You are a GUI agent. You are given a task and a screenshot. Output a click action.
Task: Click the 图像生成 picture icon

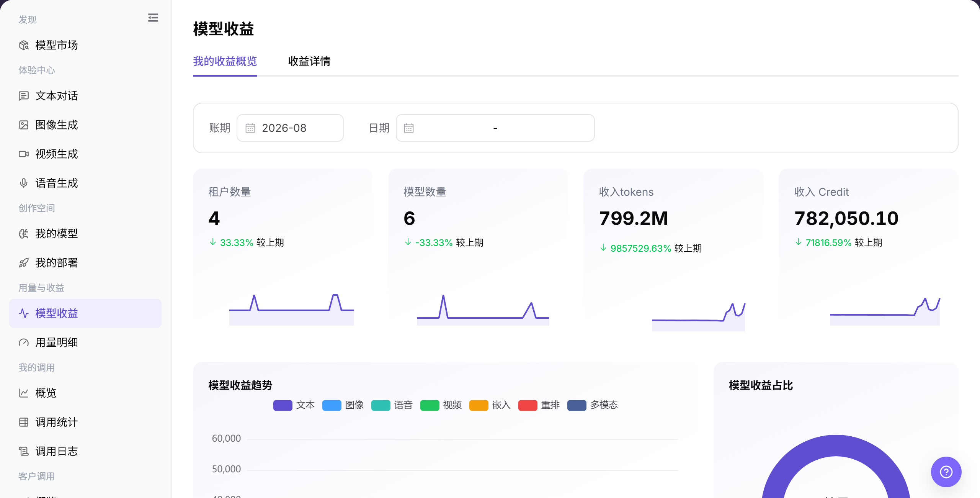click(24, 125)
